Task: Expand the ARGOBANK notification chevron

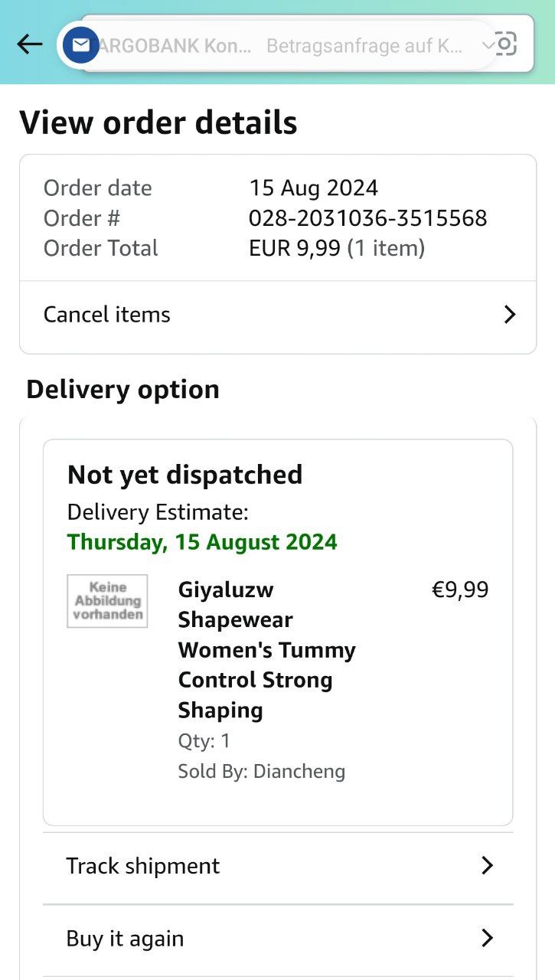Action: coord(488,46)
